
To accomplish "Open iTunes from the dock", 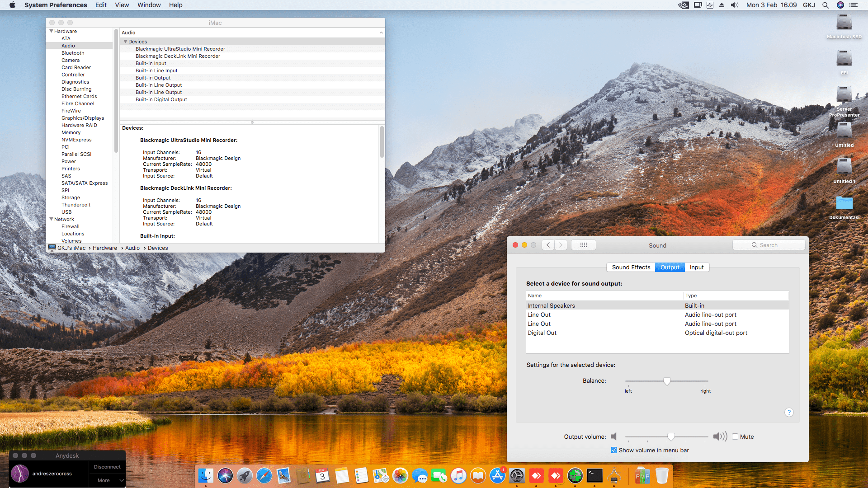I will tap(458, 476).
